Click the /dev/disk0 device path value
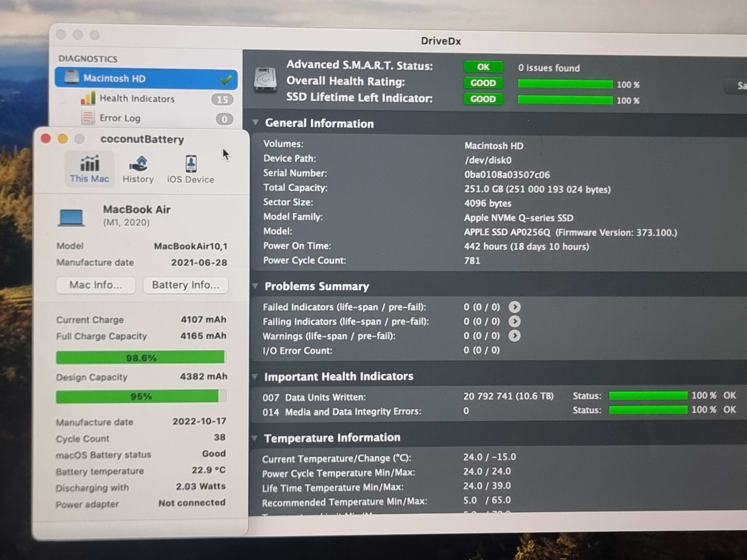 coord(488,160)
